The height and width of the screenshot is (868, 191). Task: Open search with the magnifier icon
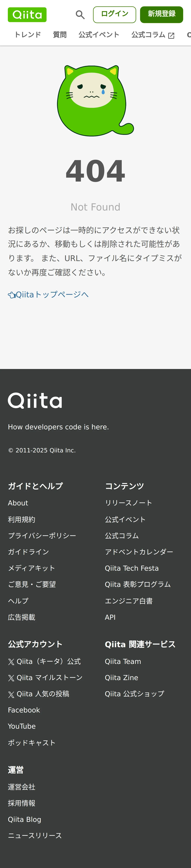(80, 15)
